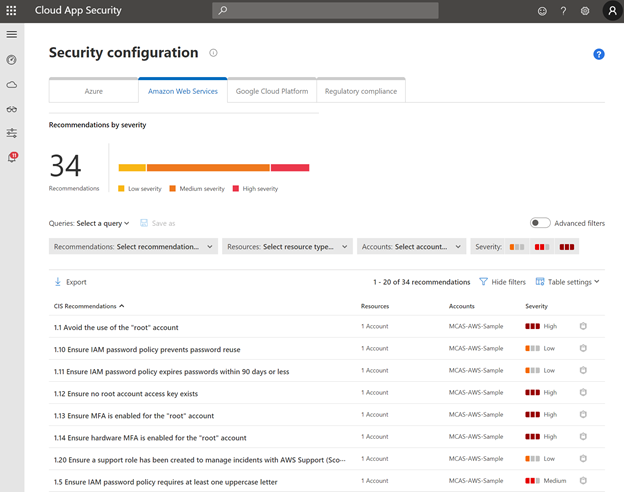This screenshot has width=624, height=492.
Task: Filter by low severity indicator
Action: point(517,247)
